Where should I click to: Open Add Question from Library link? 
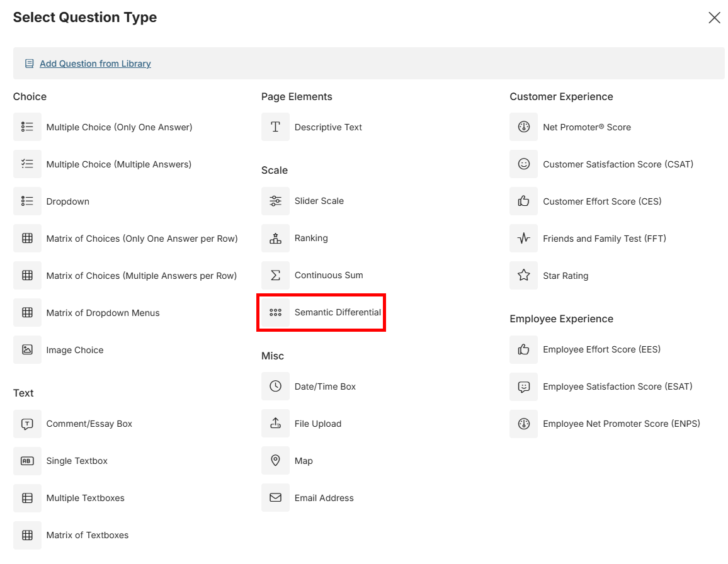tap(95, 64)
